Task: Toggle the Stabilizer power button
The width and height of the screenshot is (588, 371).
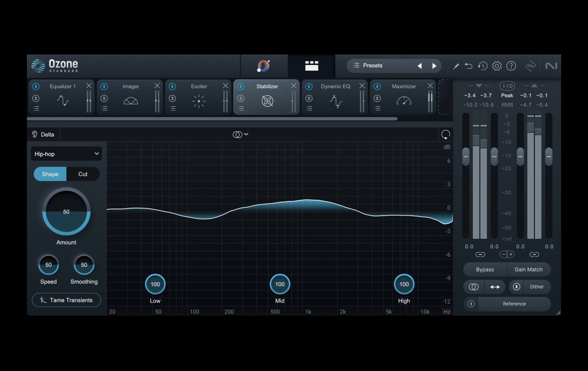Action: (241, 86)
